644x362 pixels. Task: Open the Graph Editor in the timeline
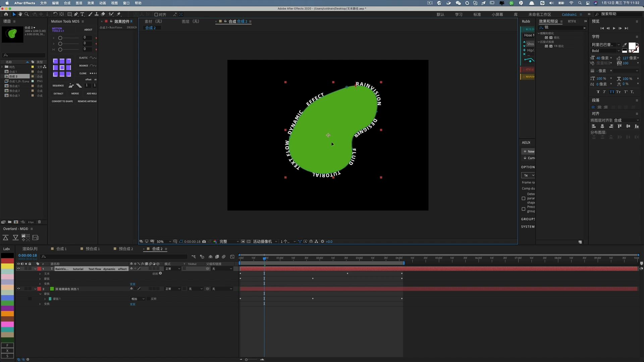click(232, 257)
